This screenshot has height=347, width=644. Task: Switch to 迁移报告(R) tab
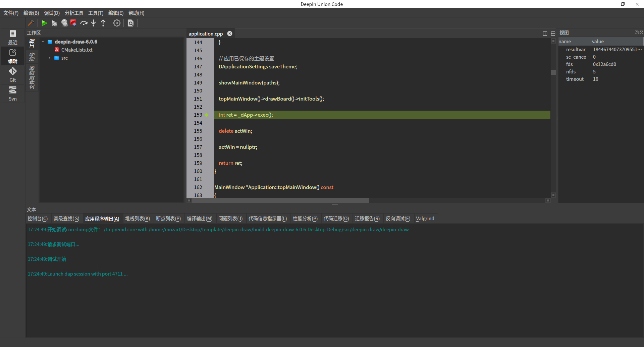click(367, 219)
